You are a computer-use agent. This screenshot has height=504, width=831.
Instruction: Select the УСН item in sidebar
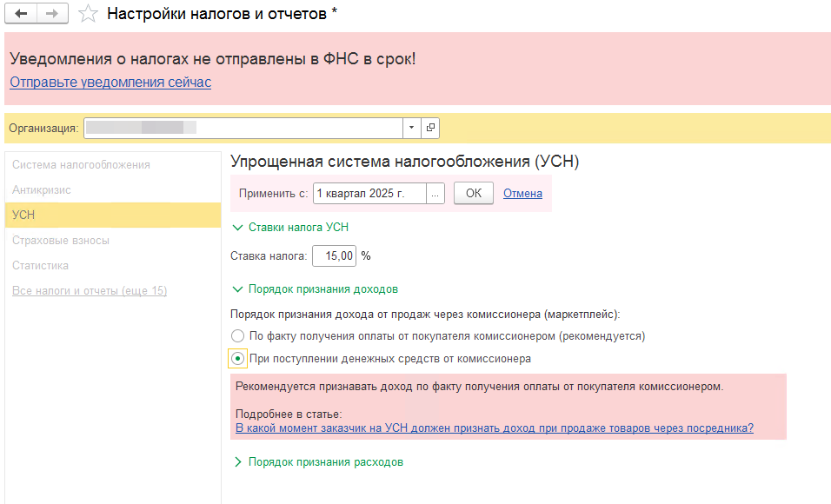click(x=23, y=215)
